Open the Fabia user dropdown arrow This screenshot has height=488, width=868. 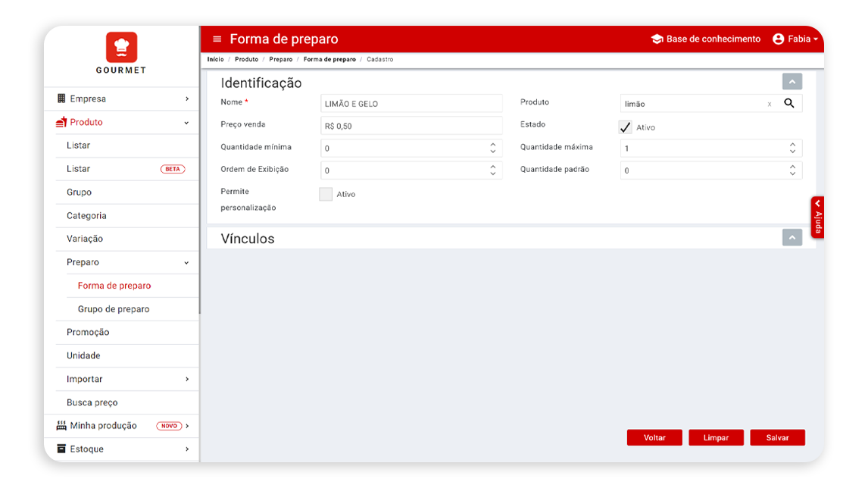tap(816, 39)
